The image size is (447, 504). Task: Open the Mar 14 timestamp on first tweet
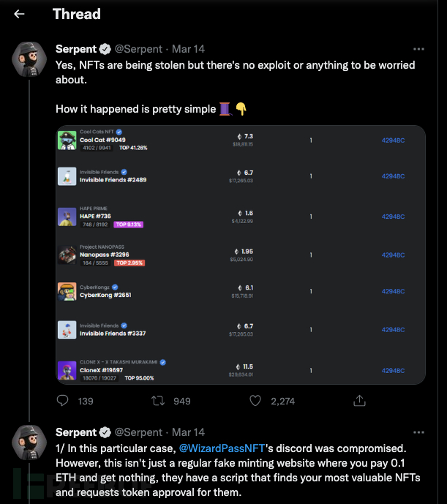click(188, 49)
